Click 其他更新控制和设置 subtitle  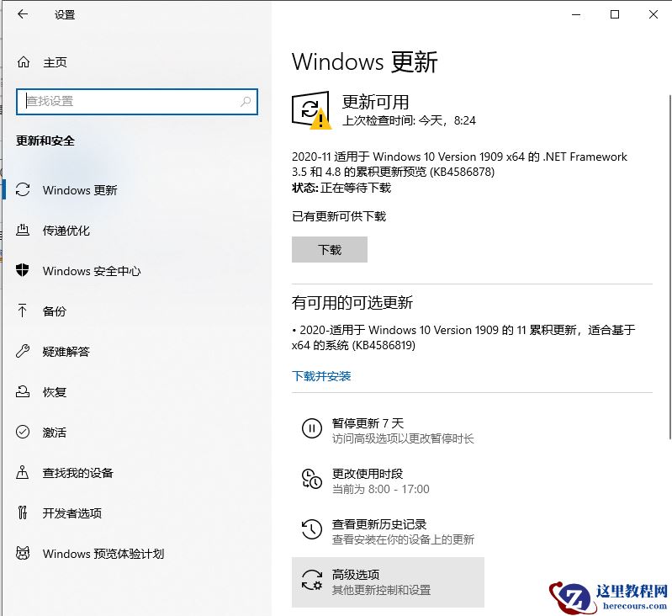[382, 590]
